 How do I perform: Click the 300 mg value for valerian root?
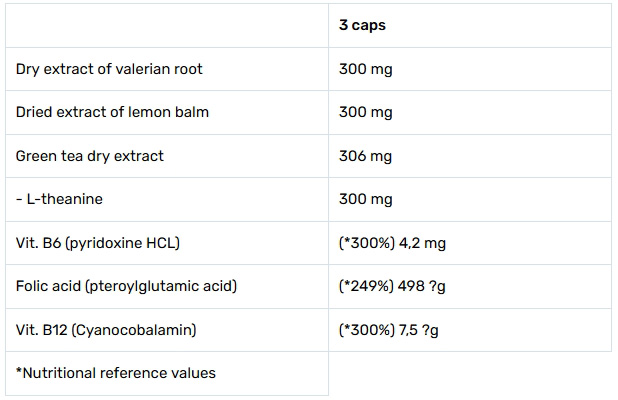click(x=365, y=69)
